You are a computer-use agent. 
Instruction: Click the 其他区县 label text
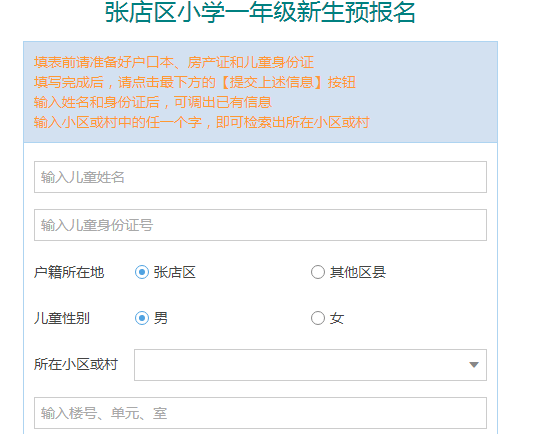coord(358,272)
